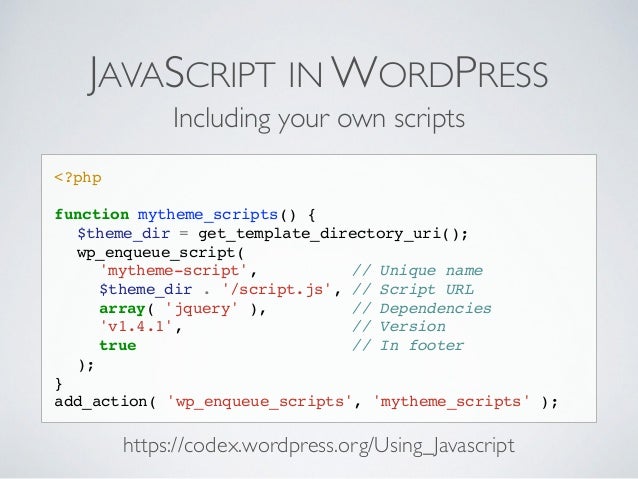
Task: Open the codex.wordpress.org/Using_Javascript link
Action: click(x=319, y=446)
